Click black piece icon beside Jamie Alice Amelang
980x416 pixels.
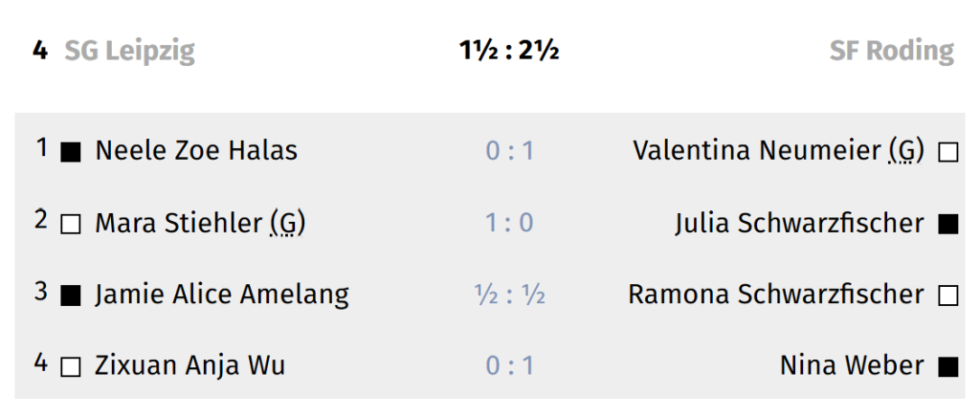[x=71, y=296]
